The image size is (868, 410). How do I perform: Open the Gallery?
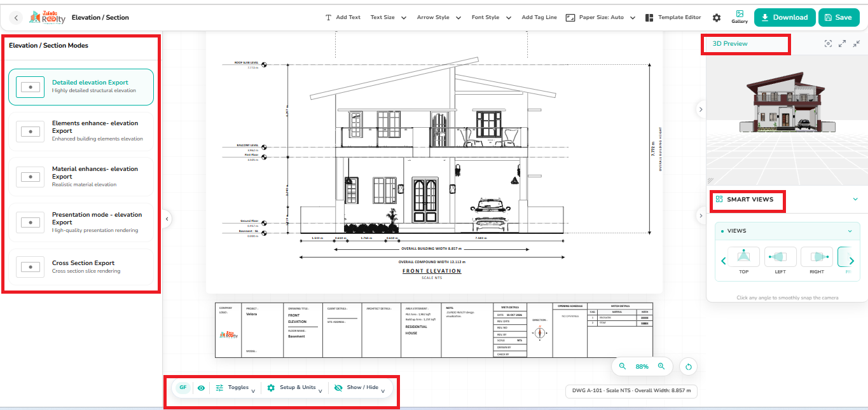tap(740, 17)
